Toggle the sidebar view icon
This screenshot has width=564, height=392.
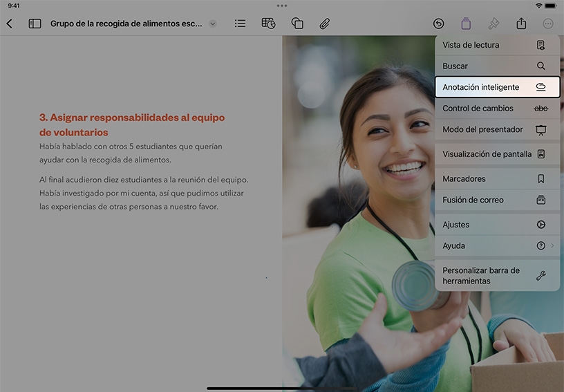click(x=35, y=24)
